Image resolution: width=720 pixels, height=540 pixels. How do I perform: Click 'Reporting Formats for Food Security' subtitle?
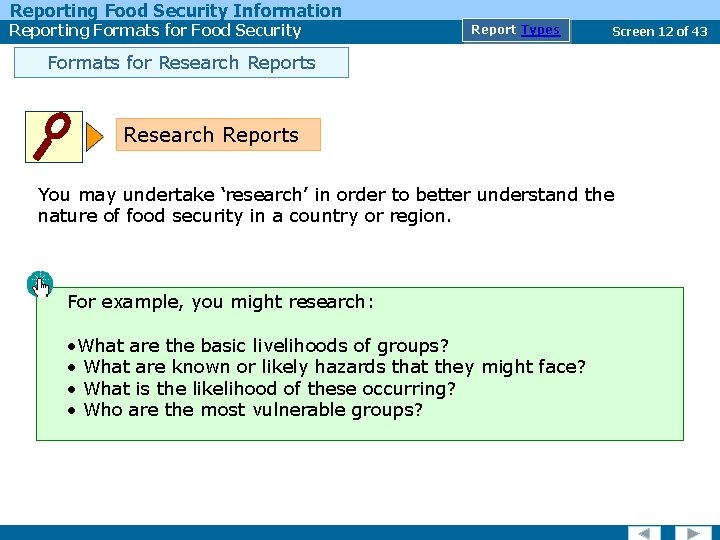(x=155, y=31)
